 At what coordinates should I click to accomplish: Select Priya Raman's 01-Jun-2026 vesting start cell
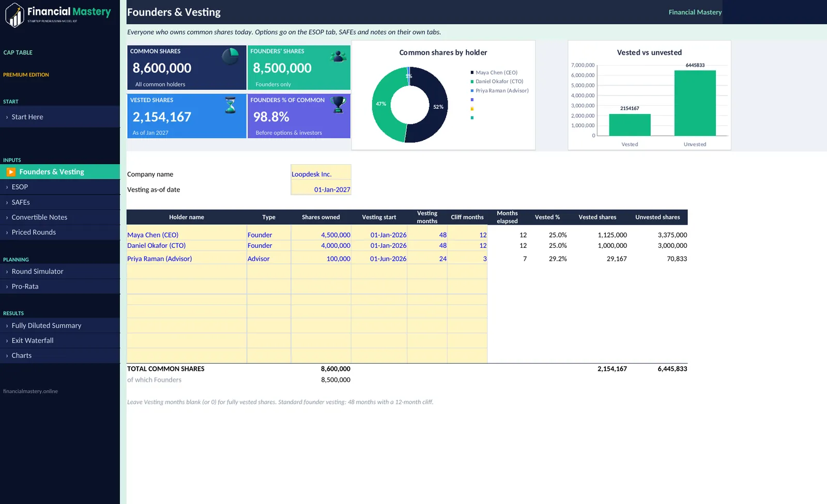click(x=379, y=258)
